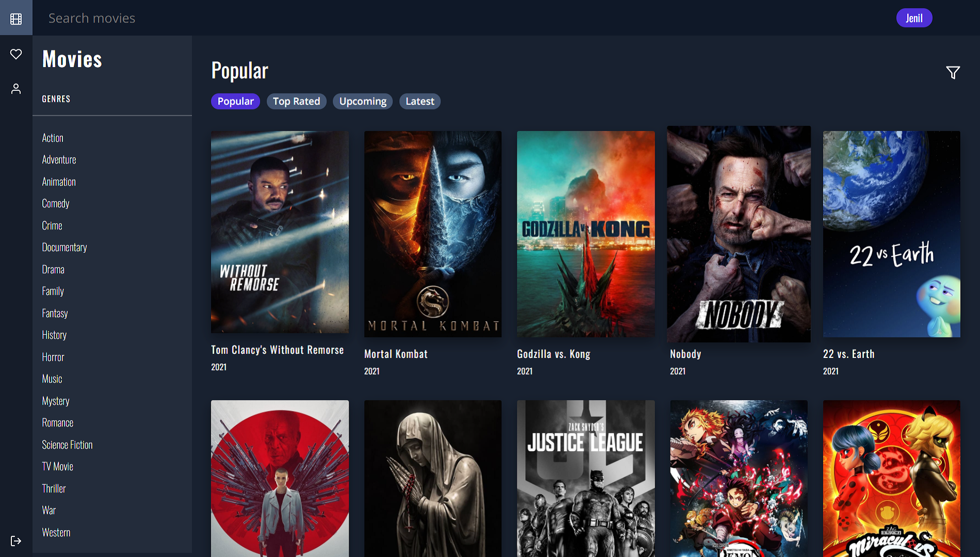
Task: Choose the Thriller genre
Action: 54,488
